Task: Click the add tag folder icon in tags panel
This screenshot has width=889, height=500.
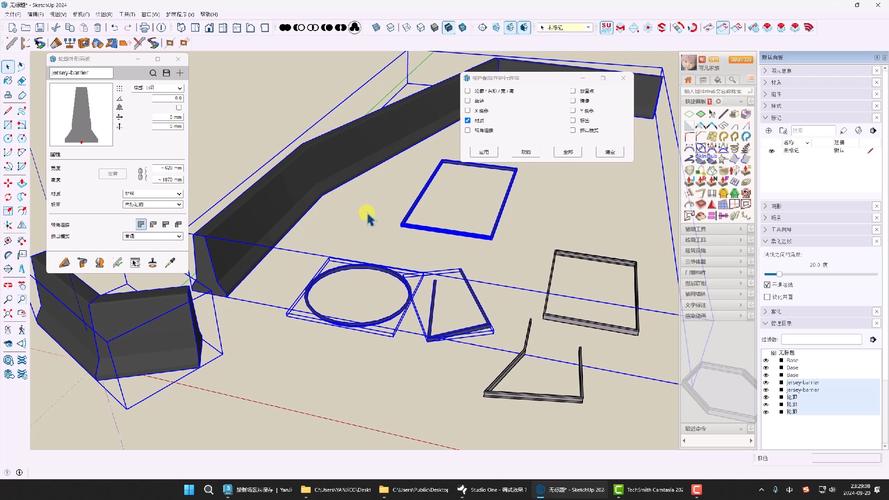Action: pyautogui.click(x=782, y=130)
